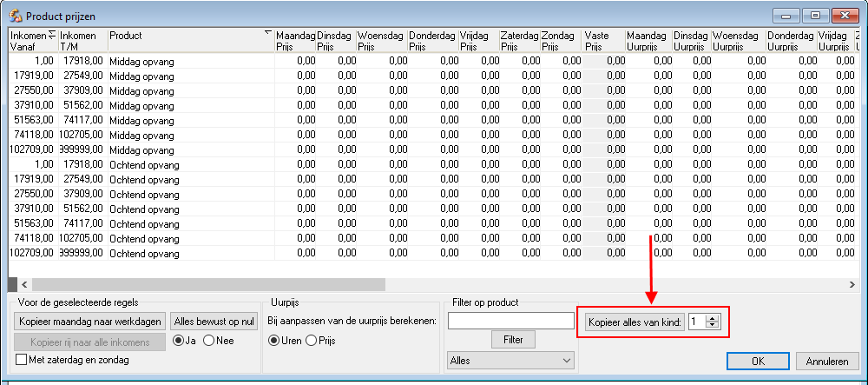Choose the Uren radio option
Viewport: 868px width, 385px height.
pos(274,341)
